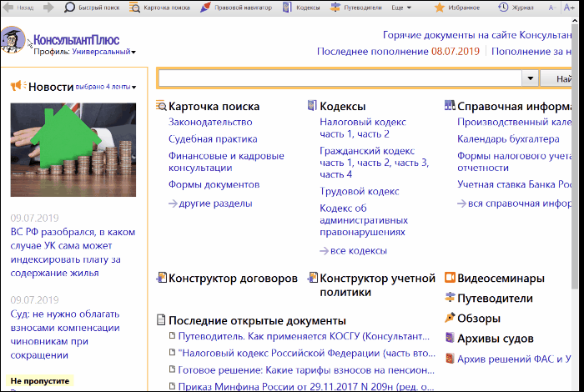The height and width of the screenshot is (392, 584).
Task: Click Архив решений ФАС icon
Action: coord(450,358)
